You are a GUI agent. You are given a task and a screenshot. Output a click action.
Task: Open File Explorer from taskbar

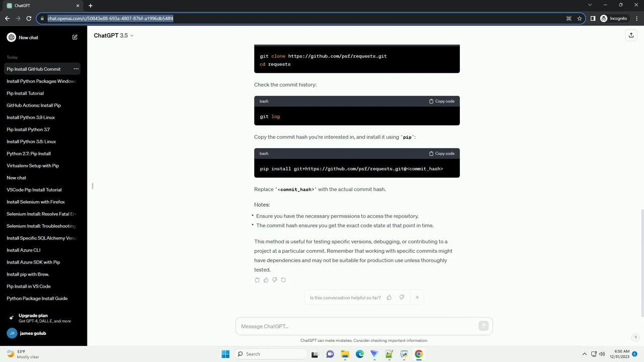(x=345, y=354)
